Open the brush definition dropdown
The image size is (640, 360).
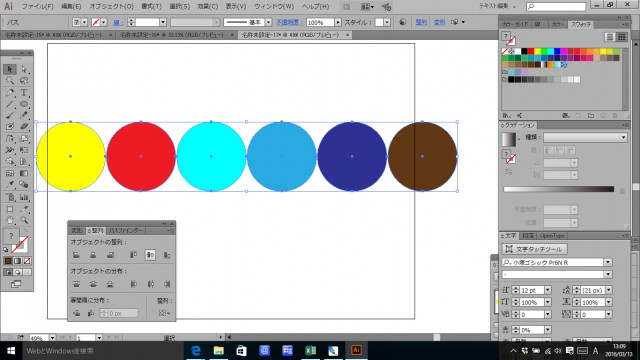(268, 22)
